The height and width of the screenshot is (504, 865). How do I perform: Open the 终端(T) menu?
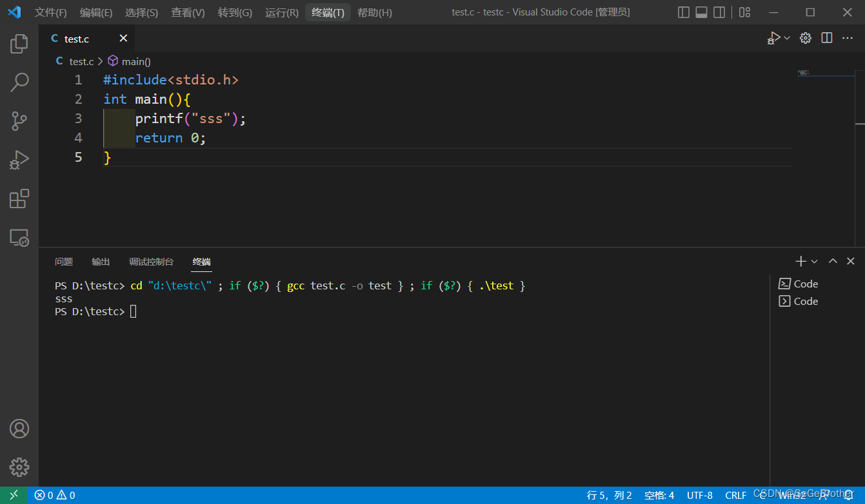coord(328,12)
